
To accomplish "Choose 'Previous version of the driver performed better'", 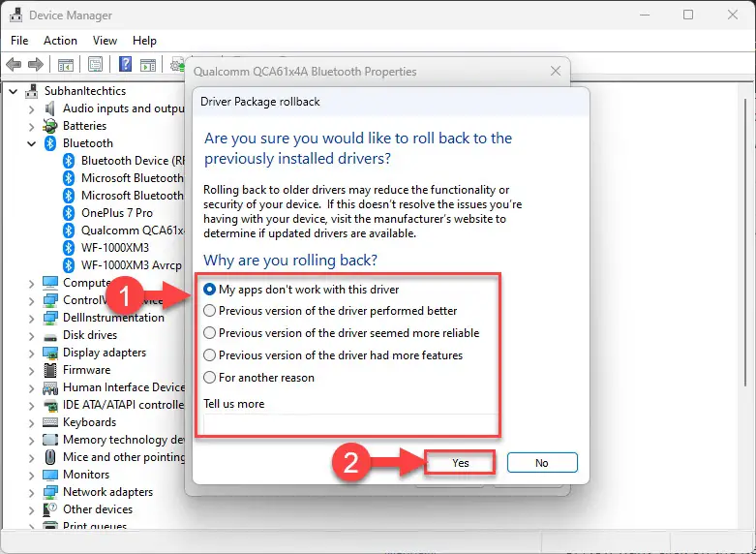I will pyautogui.click(x=331, y=311).
